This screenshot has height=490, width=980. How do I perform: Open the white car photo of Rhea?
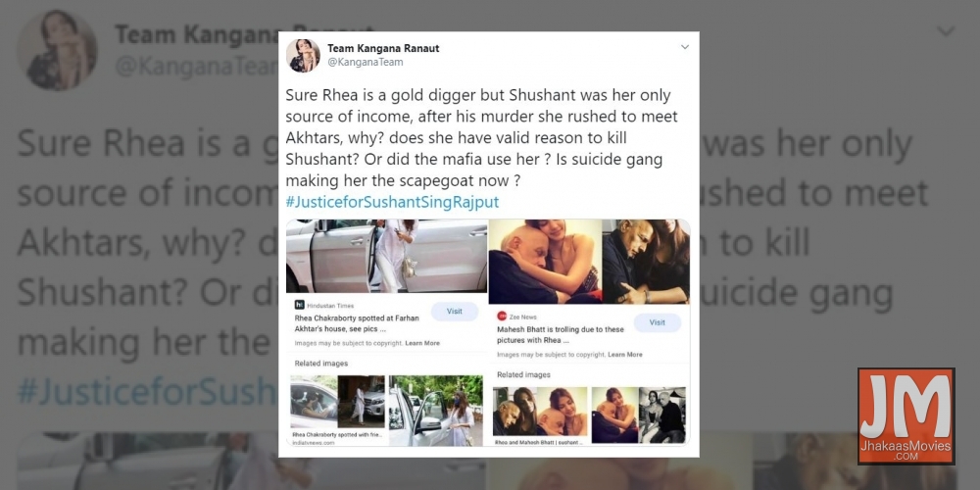(386, 256)
